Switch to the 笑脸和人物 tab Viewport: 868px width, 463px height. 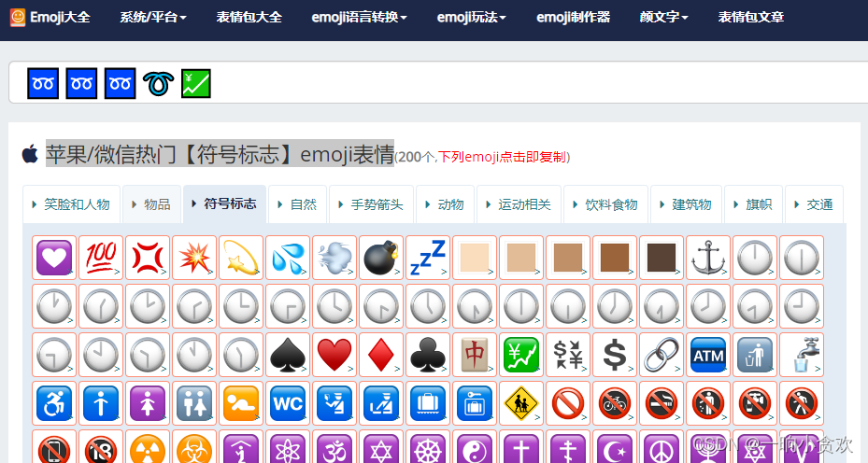point(71,204)
